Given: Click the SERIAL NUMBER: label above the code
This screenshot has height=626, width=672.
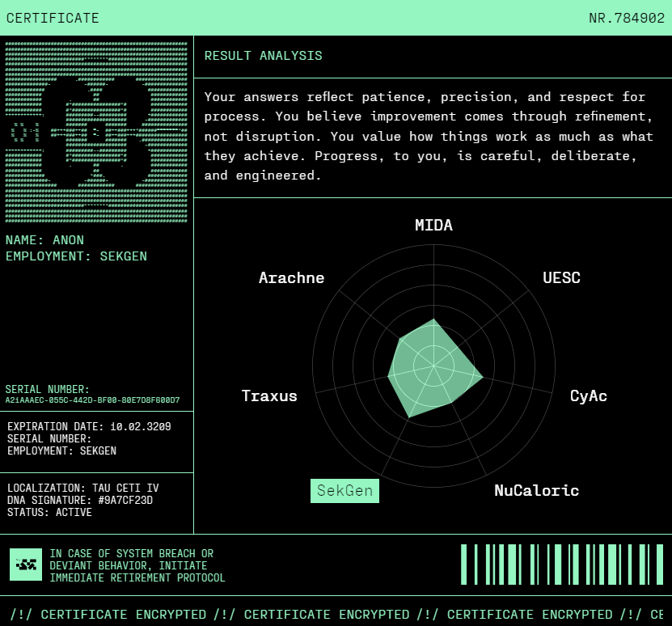Looking at the screenshot, I should 47,389.
